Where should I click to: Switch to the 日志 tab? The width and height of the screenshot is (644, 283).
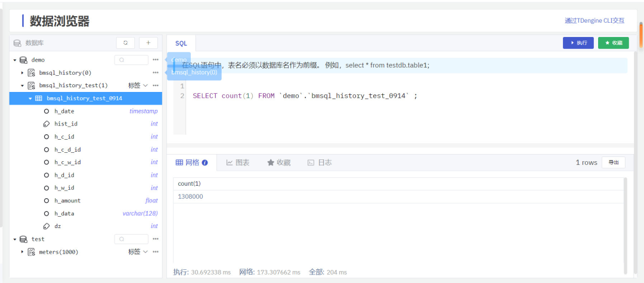pyautogui.click(x=320, y=162)
